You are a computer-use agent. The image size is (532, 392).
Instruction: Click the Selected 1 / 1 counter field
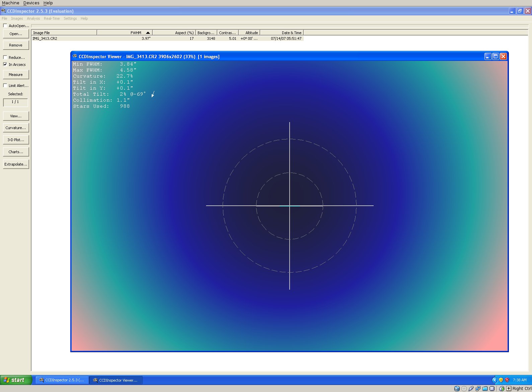pyautogui.click(x=15, y=102)
